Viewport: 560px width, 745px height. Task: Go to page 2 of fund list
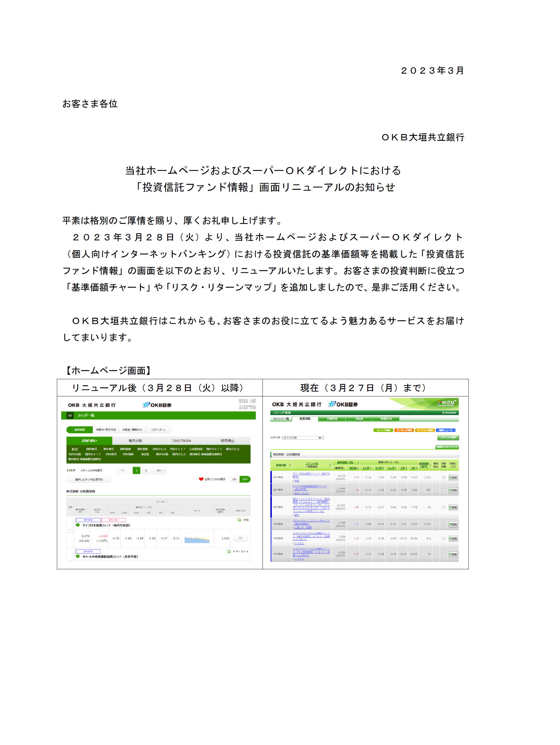click(x=146, y=470)
